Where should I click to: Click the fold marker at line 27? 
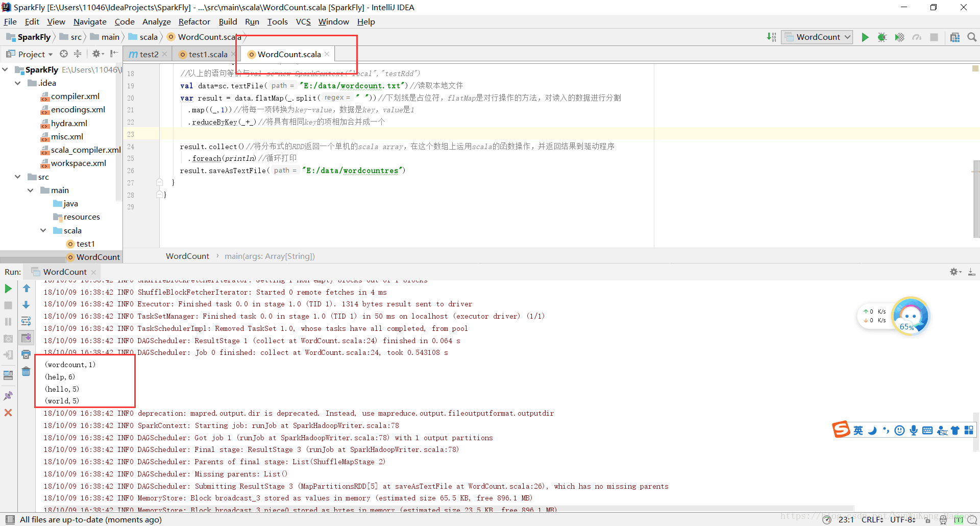[x=159, y=182]
